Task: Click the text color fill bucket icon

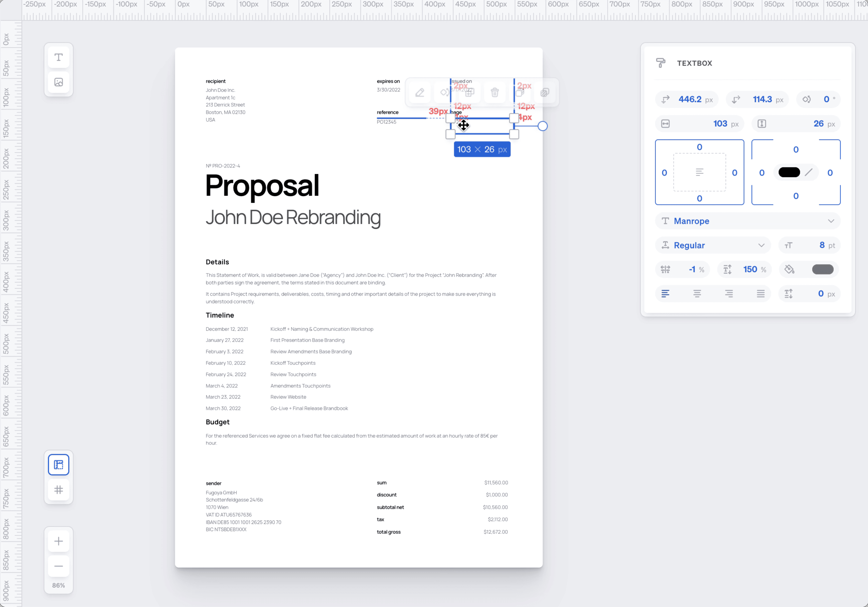Action: pos(789,269)
